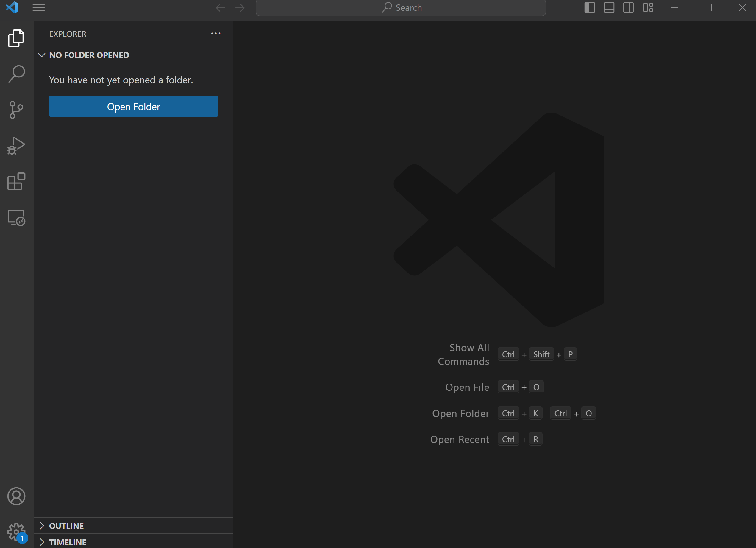Select the Run and Debug icon
756x548 pixels.
click(16, 146)
